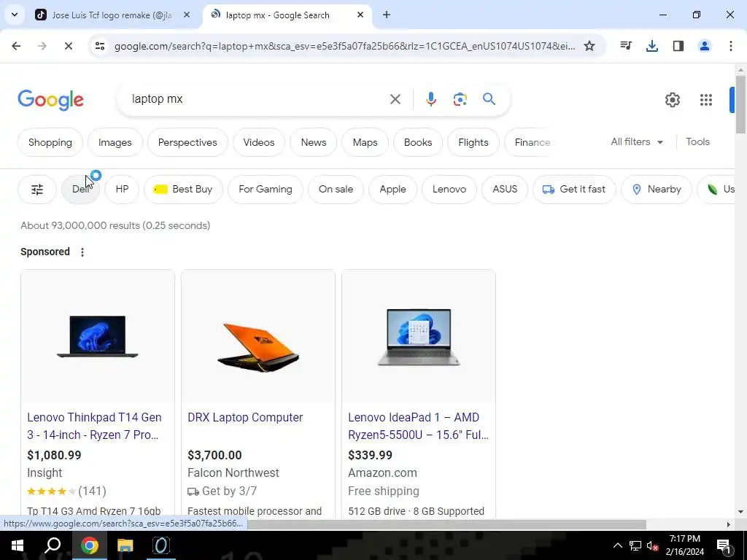The image size is (747, 560).
Task: Open File Explorer from the taskbar
Action: pyautogui.click(x=125, y=545)
